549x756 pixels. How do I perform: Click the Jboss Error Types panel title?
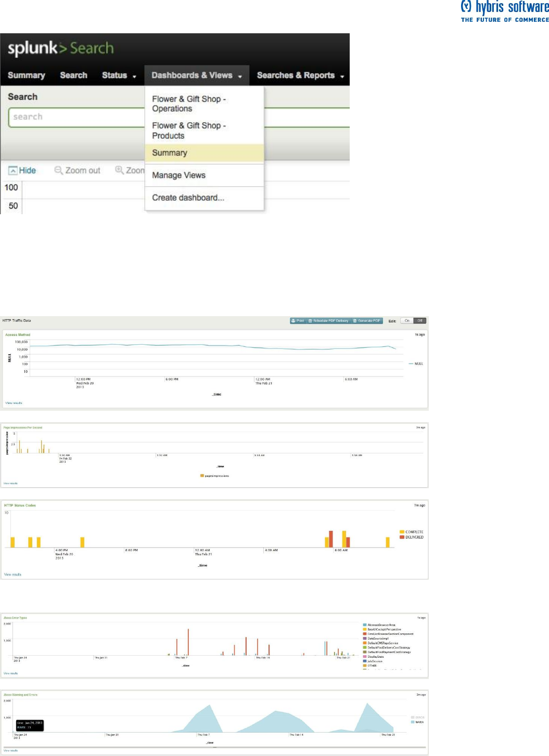pos(15,618)
